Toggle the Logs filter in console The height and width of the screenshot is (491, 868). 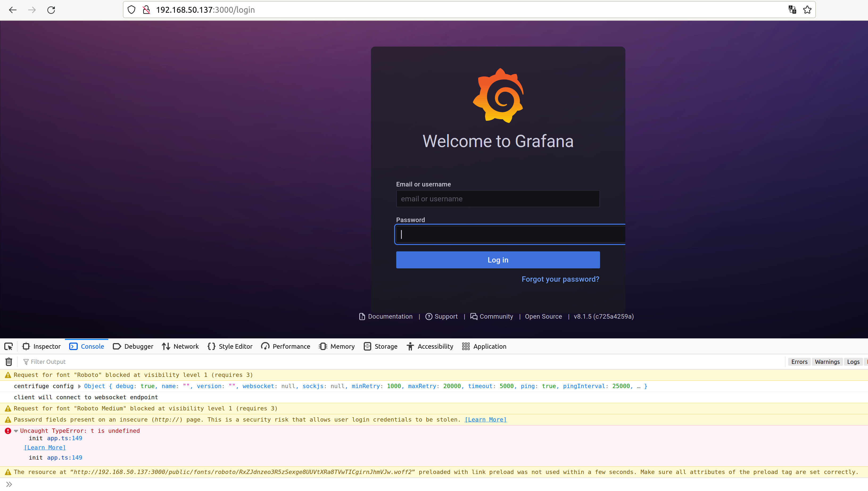point(853,361)
